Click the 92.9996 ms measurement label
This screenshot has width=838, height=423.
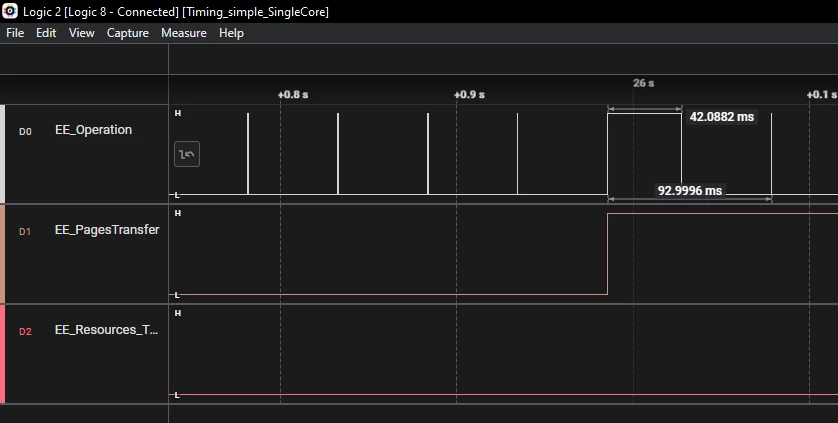[x=689, y=191]
